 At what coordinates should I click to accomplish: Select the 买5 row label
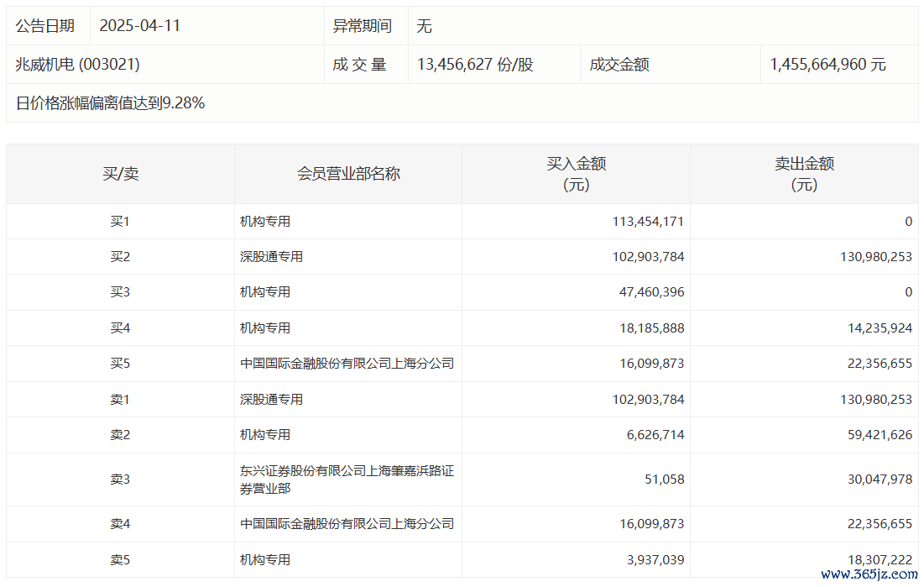(120, 364)
